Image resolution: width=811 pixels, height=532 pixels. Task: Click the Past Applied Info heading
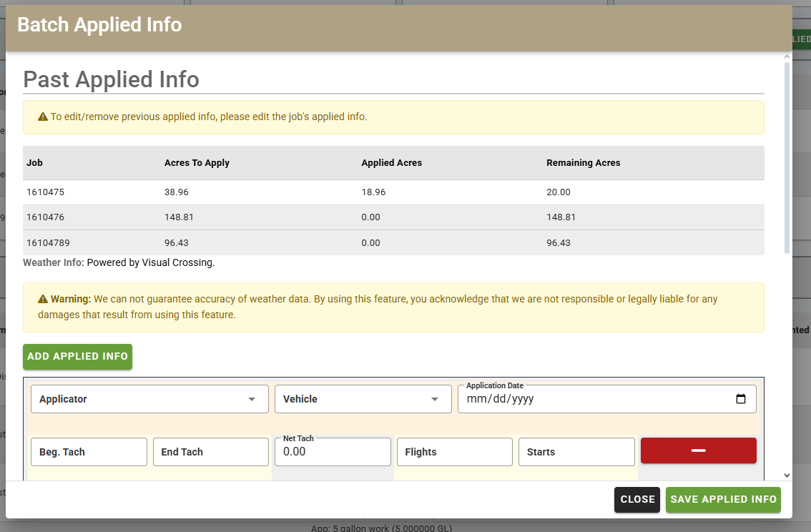pyautogui.click(x=111, y=79)
